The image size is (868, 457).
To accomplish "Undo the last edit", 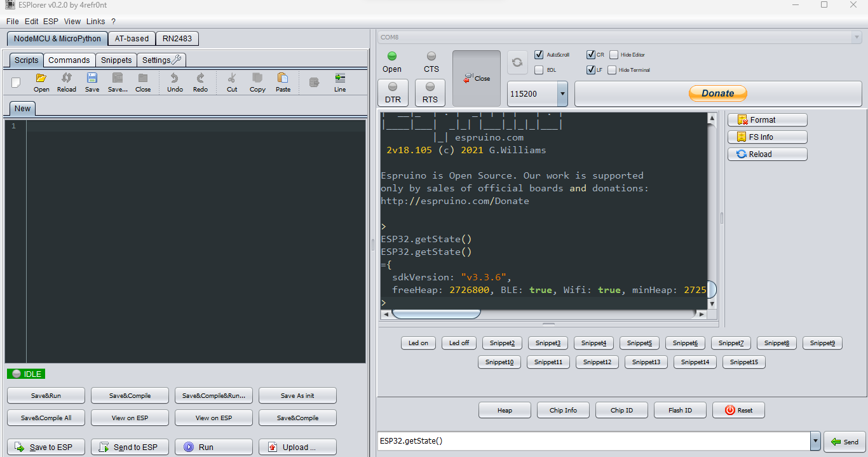I will point(175,82).
